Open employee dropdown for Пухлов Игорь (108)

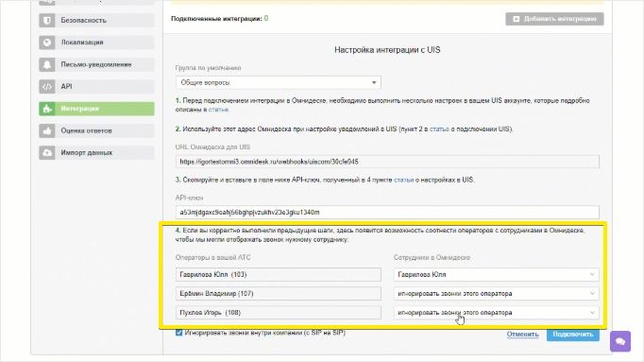(496, 313)
